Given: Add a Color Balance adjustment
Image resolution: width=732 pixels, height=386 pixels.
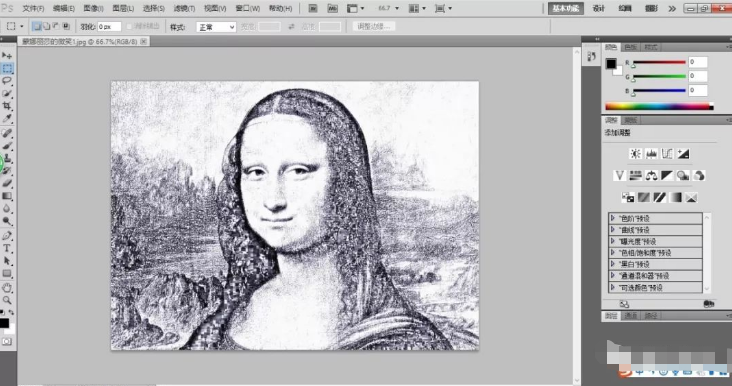Looking at the screenshot, I should point(651,175).
